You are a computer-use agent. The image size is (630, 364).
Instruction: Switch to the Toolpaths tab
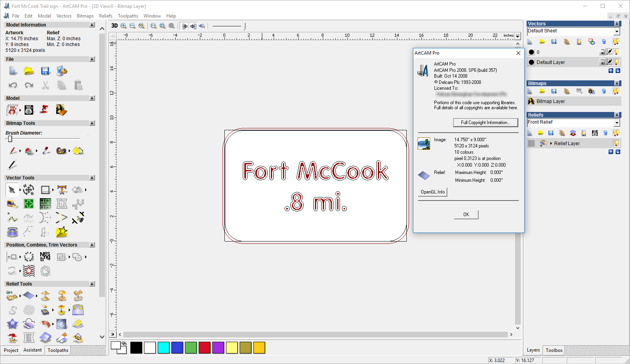[x=58, y=350]
